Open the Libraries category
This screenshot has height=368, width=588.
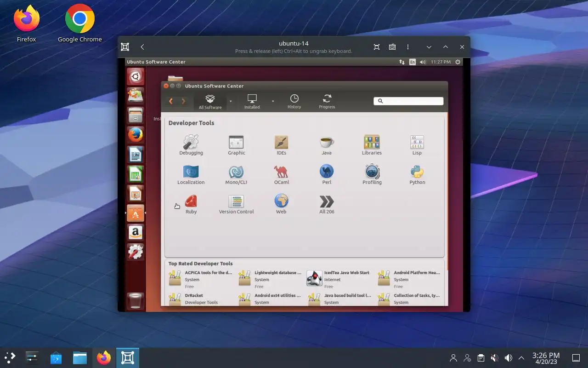[x=372, y=145]
